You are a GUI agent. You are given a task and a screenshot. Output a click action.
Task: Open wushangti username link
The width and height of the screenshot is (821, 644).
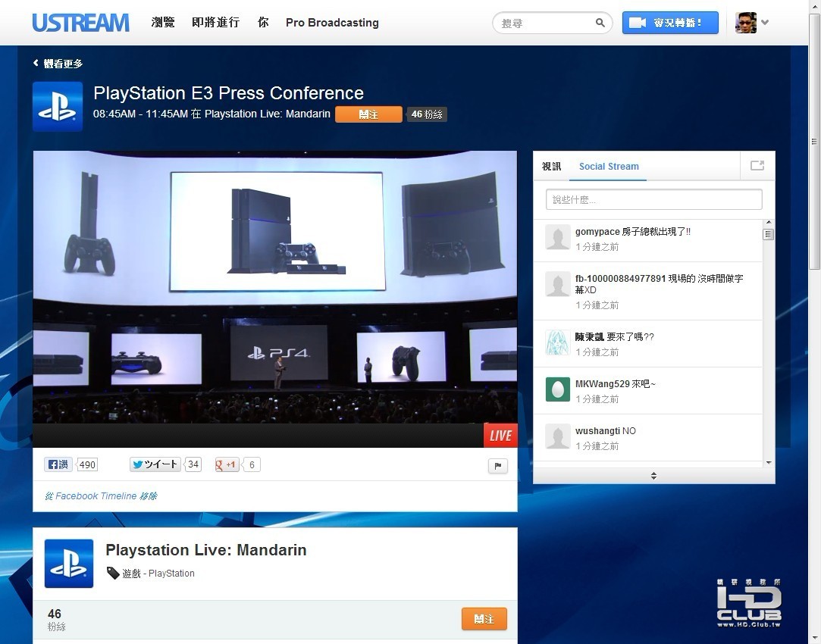pyautogui.click(x=597, y=431)
